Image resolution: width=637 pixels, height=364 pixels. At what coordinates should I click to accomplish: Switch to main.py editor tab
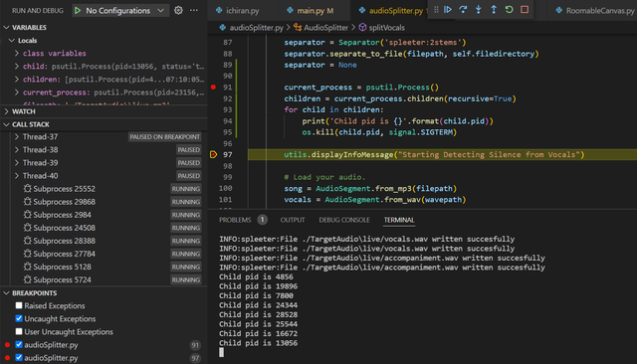[315, 11]
